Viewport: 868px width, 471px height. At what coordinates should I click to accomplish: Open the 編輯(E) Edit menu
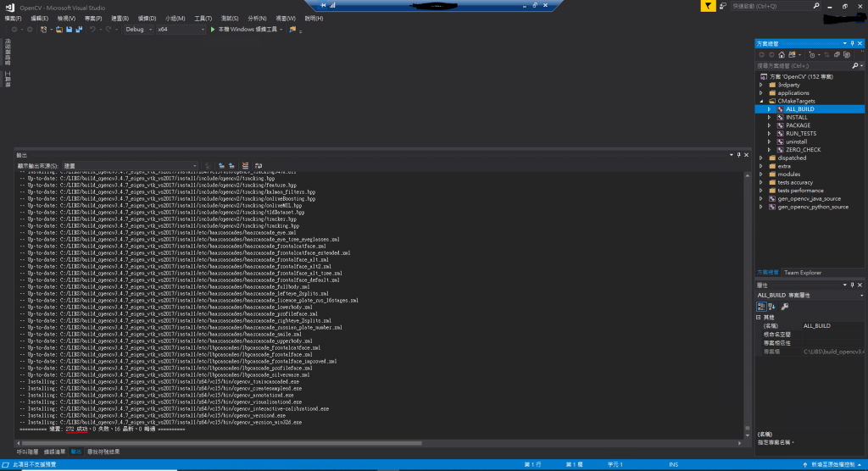39,19
